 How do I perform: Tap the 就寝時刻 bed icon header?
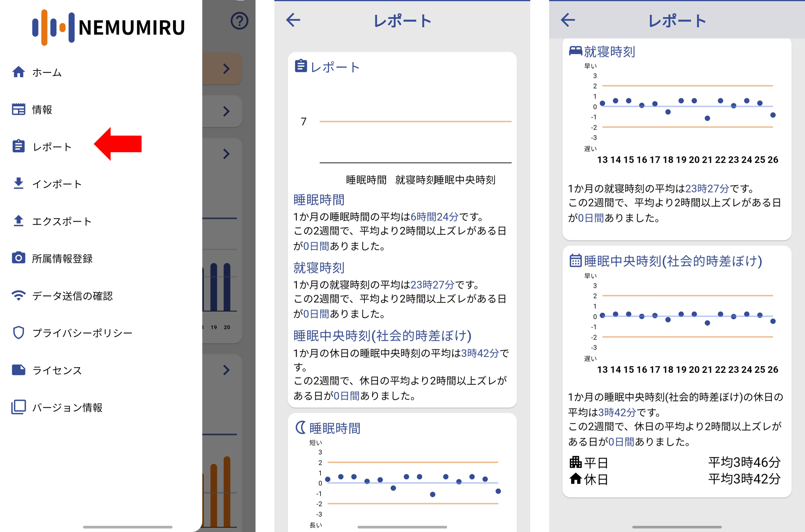coord(575,50)
